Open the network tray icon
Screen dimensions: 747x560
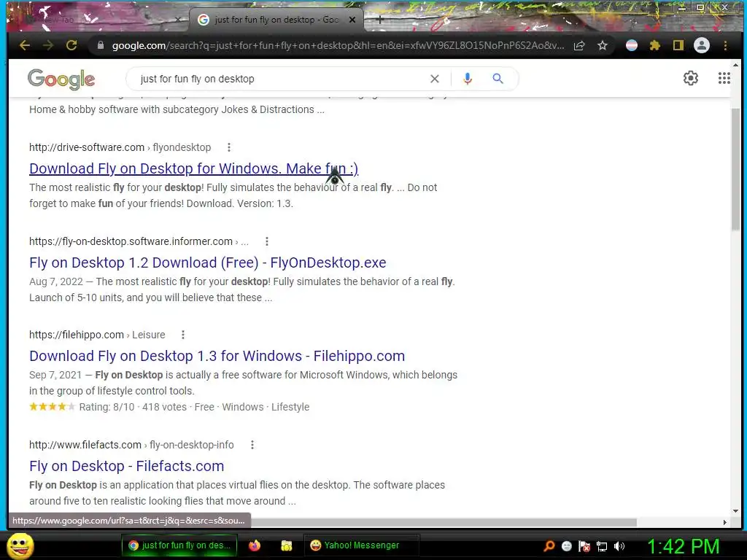tap(602, 546)
